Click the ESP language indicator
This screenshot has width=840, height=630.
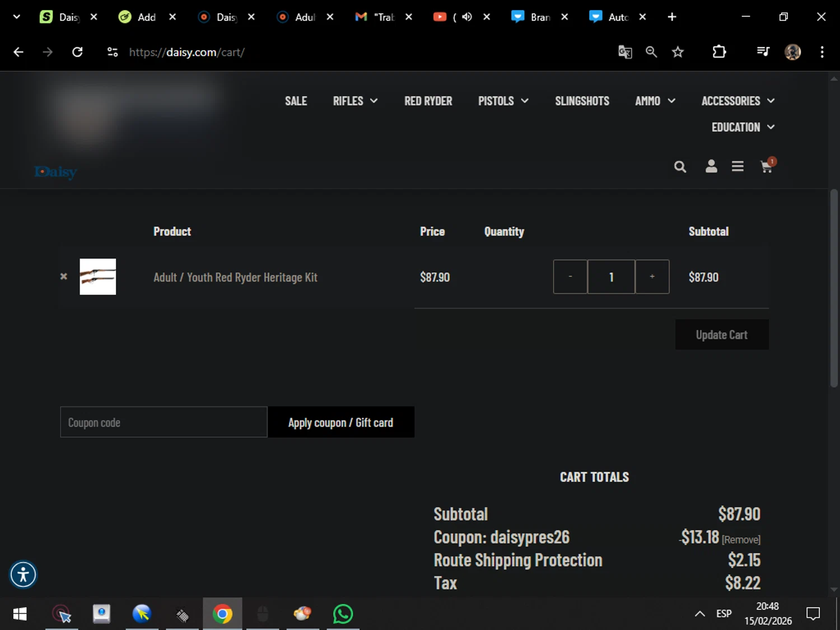pyautogui.click(x=724, y=614)
